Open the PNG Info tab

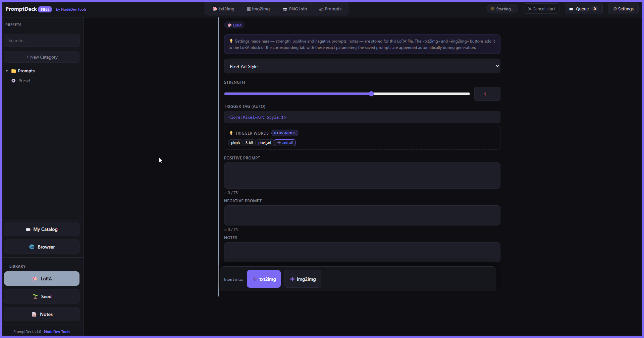click(295, 9)
